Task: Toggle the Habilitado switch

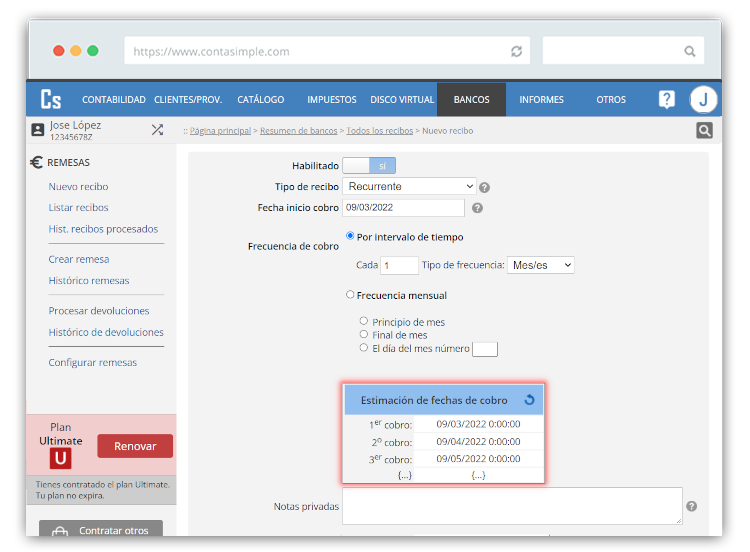Action: (x=369, y=166)
